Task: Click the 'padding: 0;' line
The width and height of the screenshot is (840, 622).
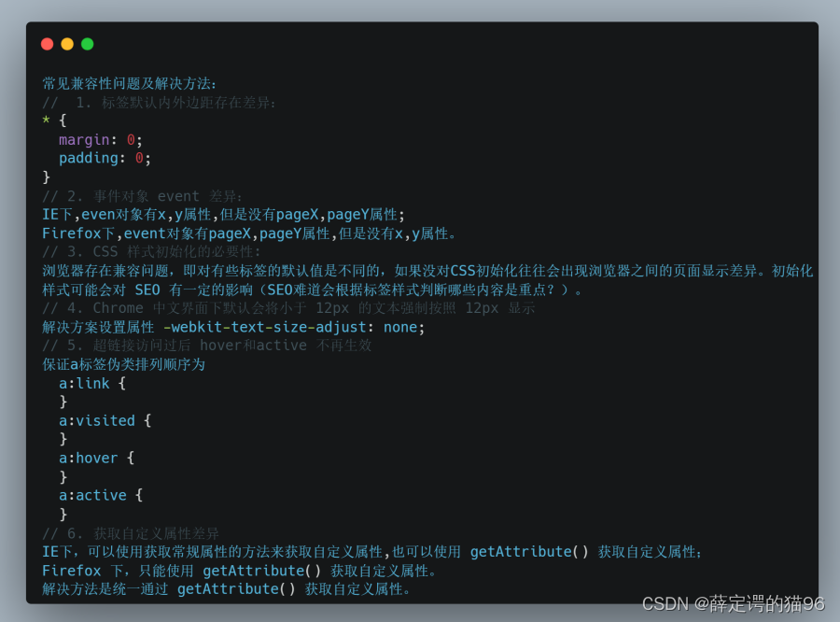Action: point(105,158)
